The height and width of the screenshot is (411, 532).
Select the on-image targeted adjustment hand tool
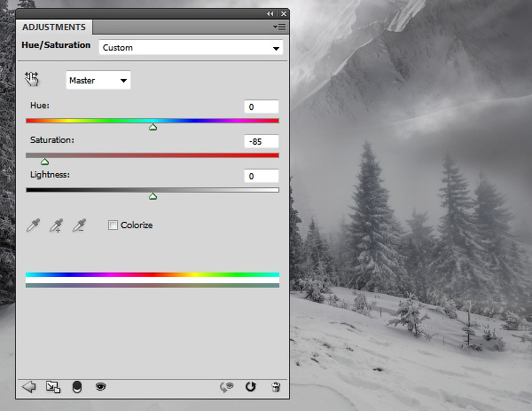[x=32, y=79]
